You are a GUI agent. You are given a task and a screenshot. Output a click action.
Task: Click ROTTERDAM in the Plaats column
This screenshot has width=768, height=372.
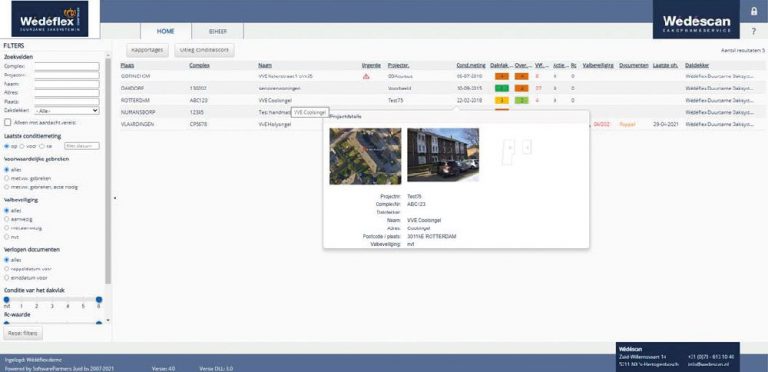(x=134, y=100)
